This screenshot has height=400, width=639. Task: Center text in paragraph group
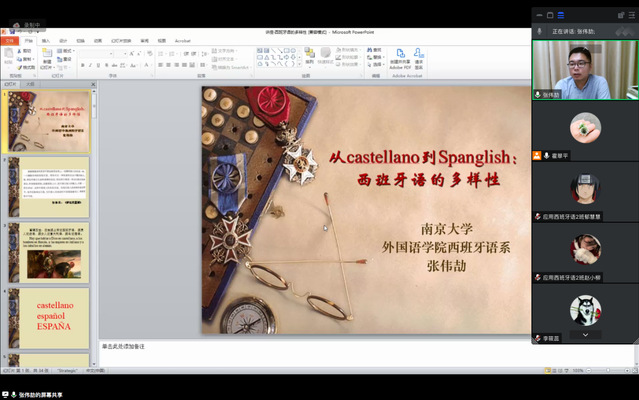click(169, 65)
